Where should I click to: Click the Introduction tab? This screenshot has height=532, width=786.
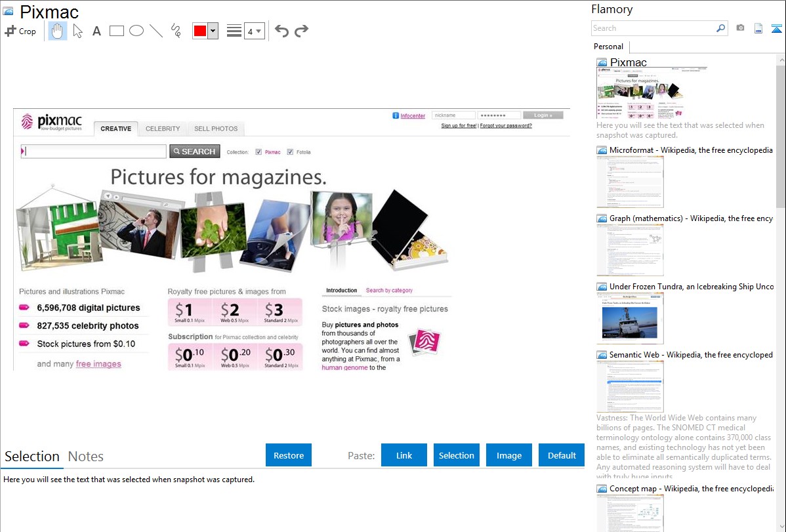(342, 291)
